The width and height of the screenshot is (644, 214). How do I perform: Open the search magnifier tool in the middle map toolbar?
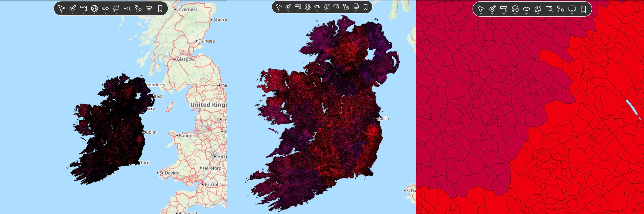point(336,7)
